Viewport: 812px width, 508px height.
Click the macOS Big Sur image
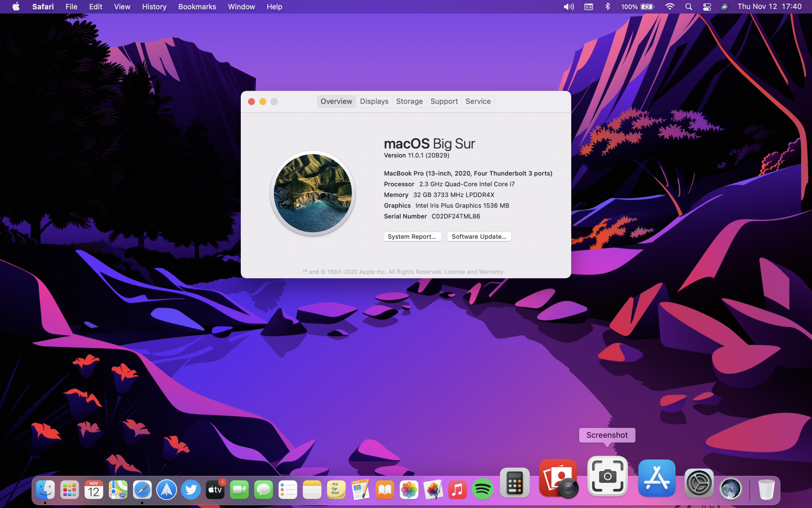click(313, 193)
